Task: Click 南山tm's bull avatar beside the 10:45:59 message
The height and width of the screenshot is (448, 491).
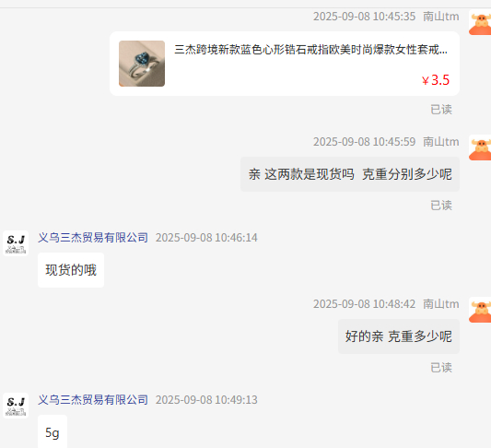Action: click(480, 147)
